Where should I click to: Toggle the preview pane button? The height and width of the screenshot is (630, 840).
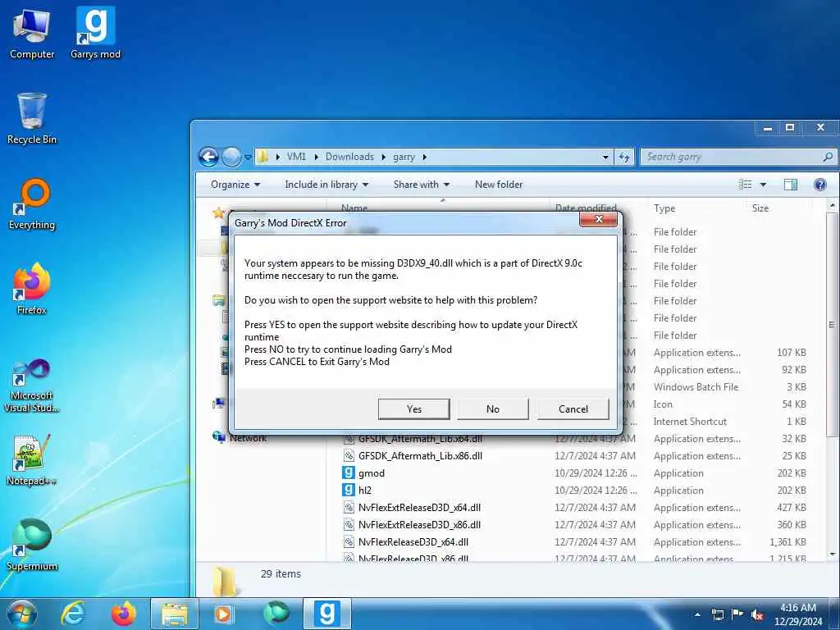click(x=791, y=185)
